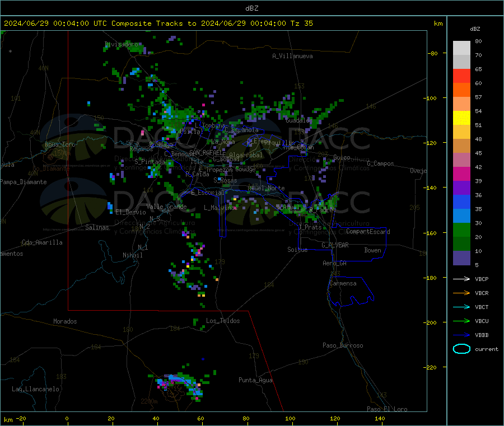The image size is (504, 426).
Task: Click the 'J_Prats' map label
Action: [x=310, y=227]
